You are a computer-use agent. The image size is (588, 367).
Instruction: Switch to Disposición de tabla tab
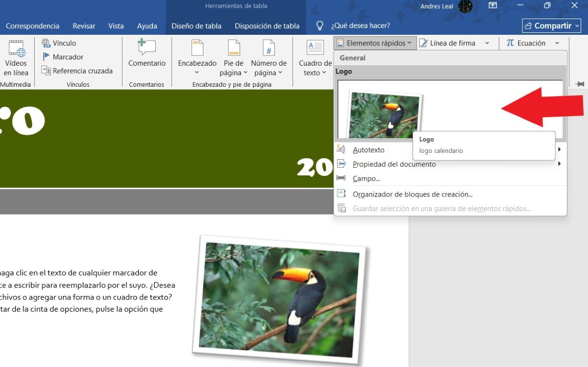click(267, 26)
